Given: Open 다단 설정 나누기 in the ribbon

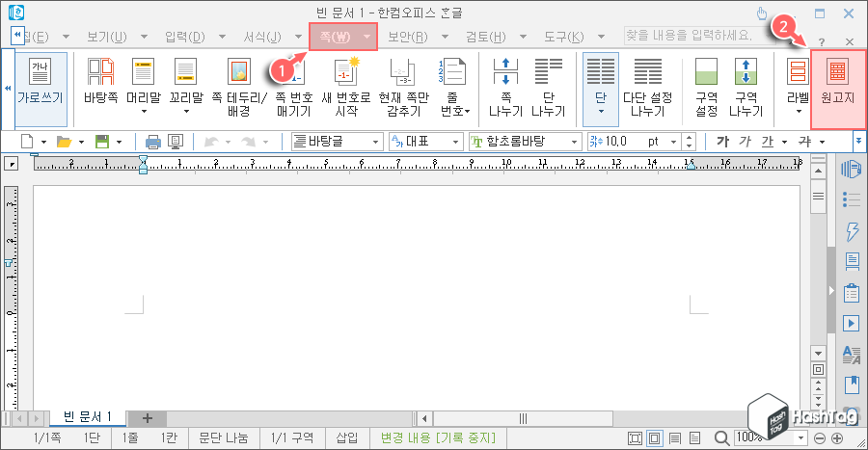Looking at the screenshot, I should 647,87.
